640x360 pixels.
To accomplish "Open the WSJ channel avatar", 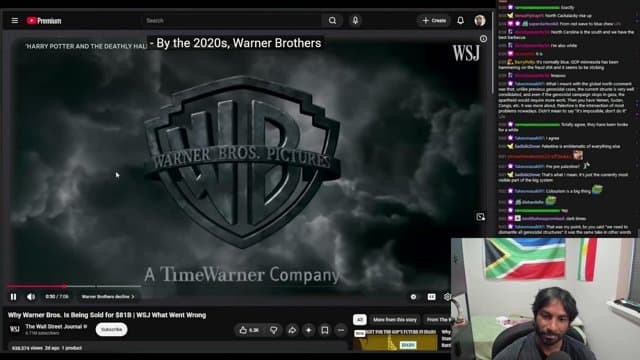I will [15, 329].
